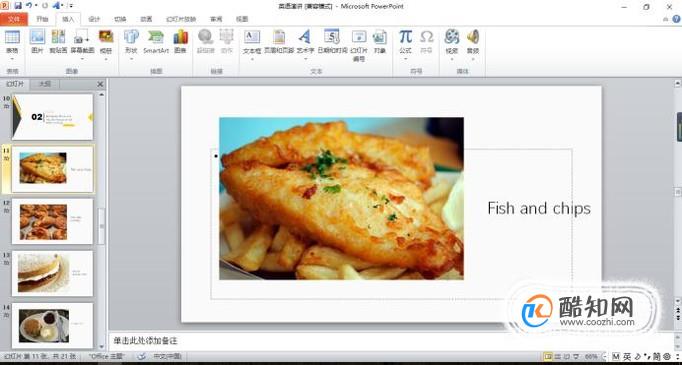The height and width of the screenshot is (365, 682).
Task: Expand the equation 公式 dropdown arrow
Action: tap(405, 58)
